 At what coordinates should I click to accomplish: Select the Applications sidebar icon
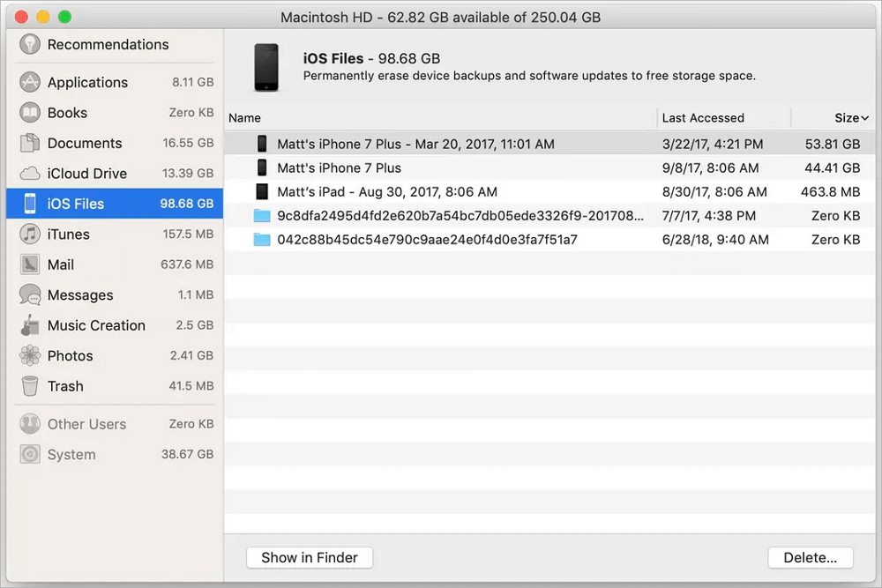click(30, 82)
